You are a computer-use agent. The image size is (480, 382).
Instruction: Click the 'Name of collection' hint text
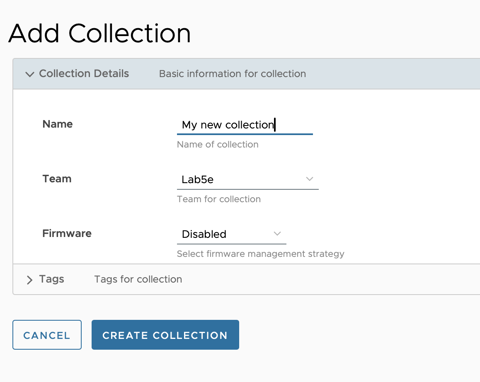coord(218,144)
